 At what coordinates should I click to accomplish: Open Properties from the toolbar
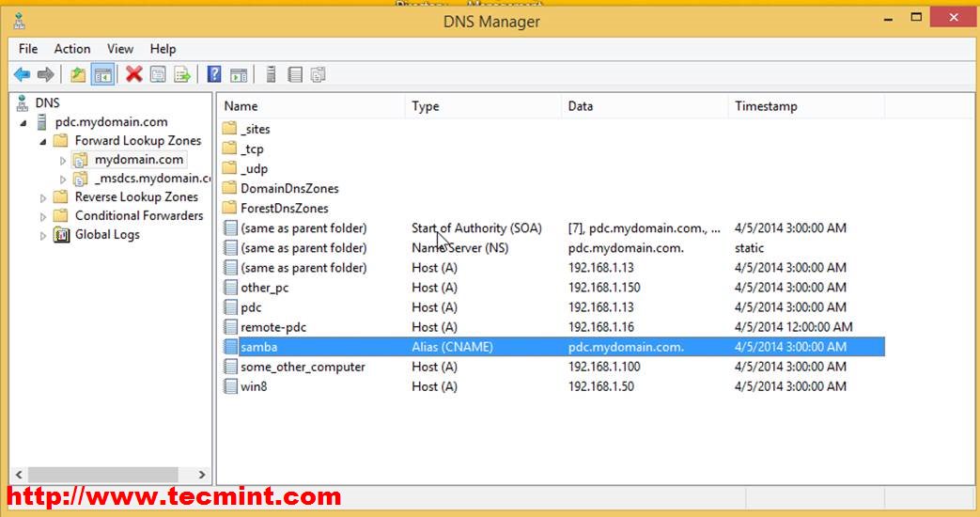tap(158, 75)
